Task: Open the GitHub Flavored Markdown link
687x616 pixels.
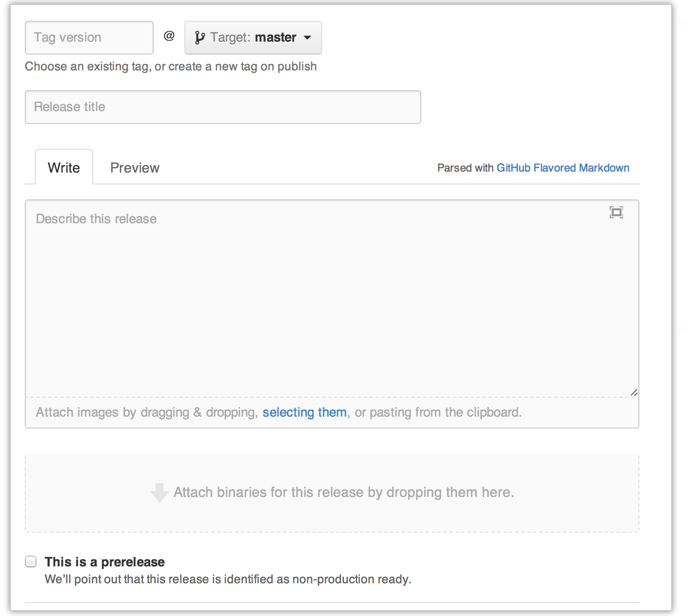Action: (563, 168)
